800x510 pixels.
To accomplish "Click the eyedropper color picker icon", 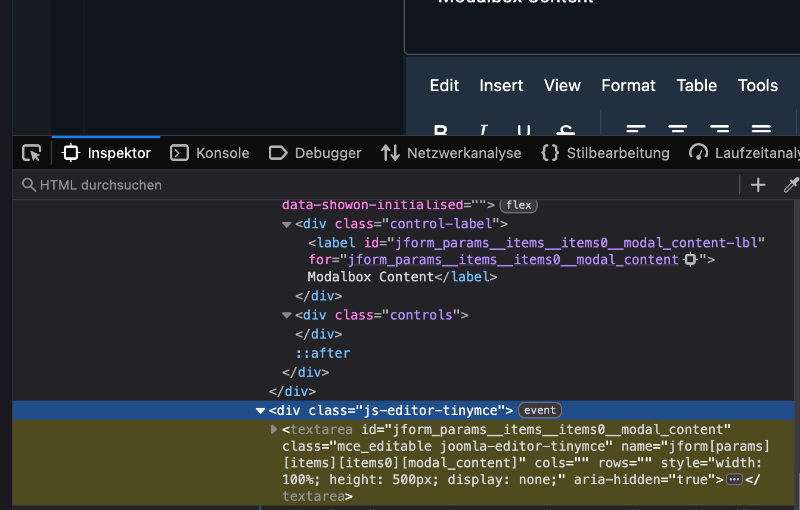I will (x=790, y=185).
